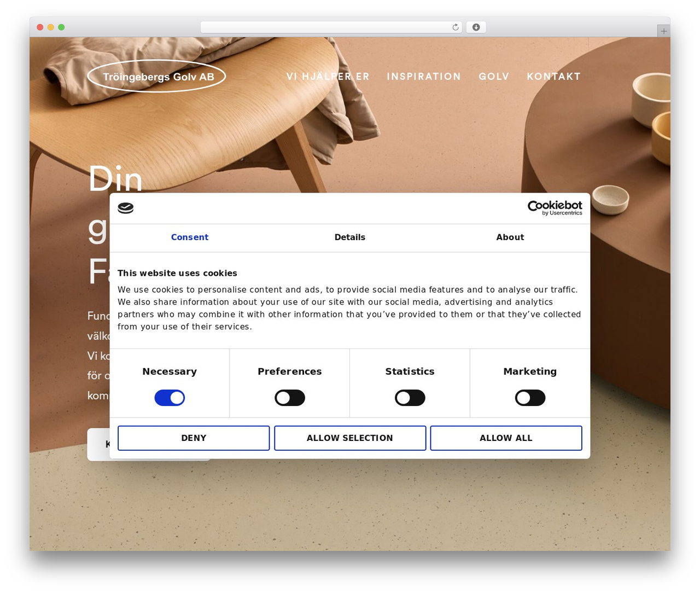Open the VI HJÄLPER ER menu

(x=328, y=77)
